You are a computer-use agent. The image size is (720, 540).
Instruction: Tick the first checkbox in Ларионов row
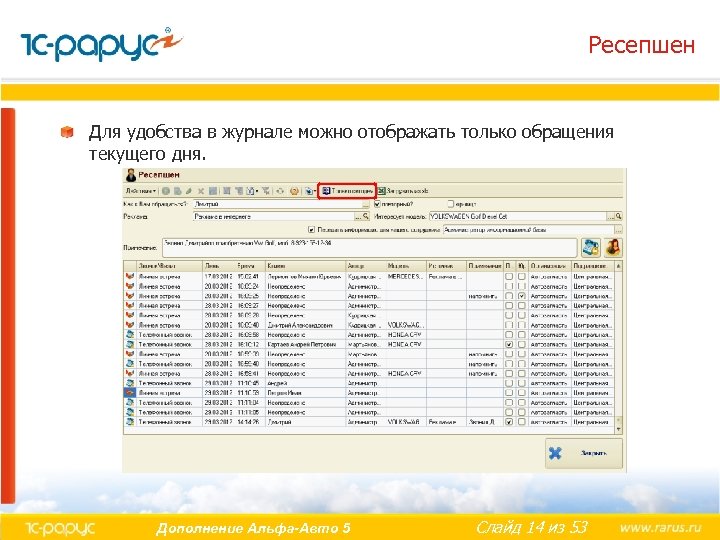pyautogui.click(x=509, y=277)
